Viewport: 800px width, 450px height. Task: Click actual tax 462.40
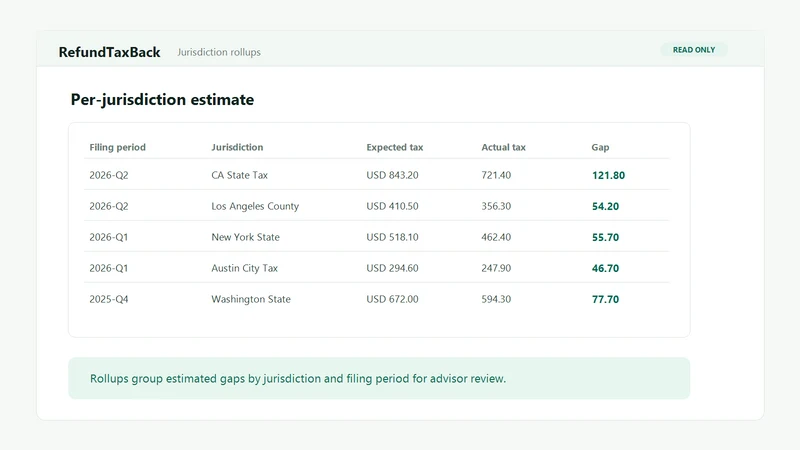[496, 237]
